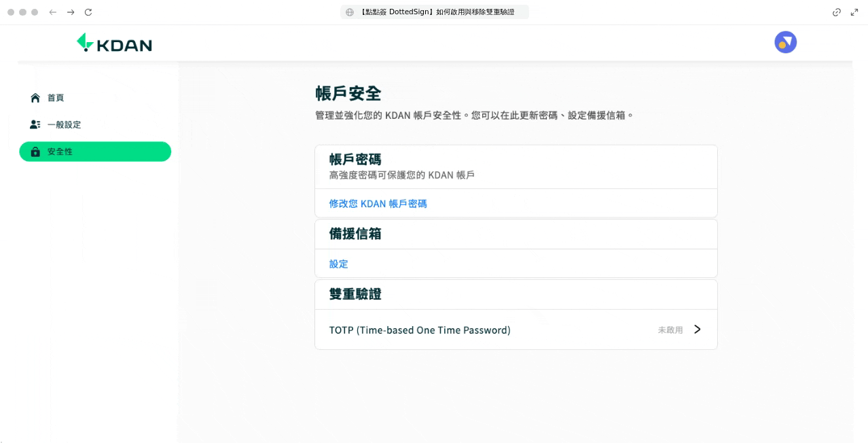Open the user avatar menu
This screenshot has width=868, height=443.
[x=785, y=42]
